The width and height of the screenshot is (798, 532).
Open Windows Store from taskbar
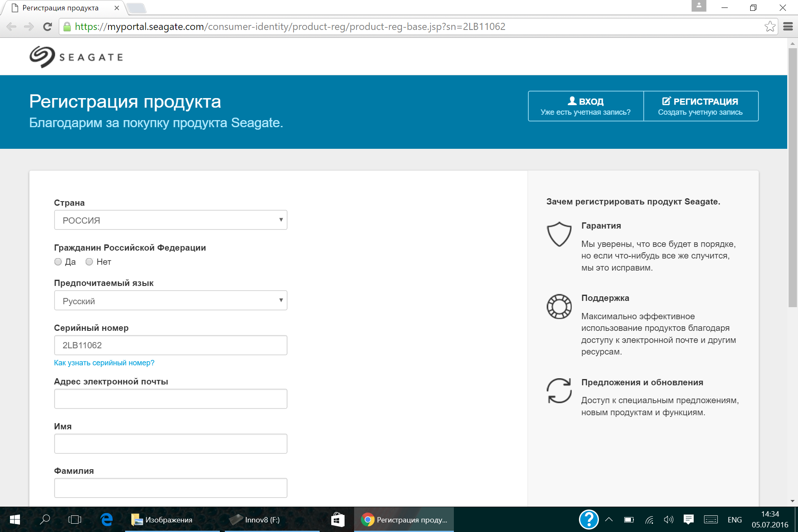(x=338, y=520)
